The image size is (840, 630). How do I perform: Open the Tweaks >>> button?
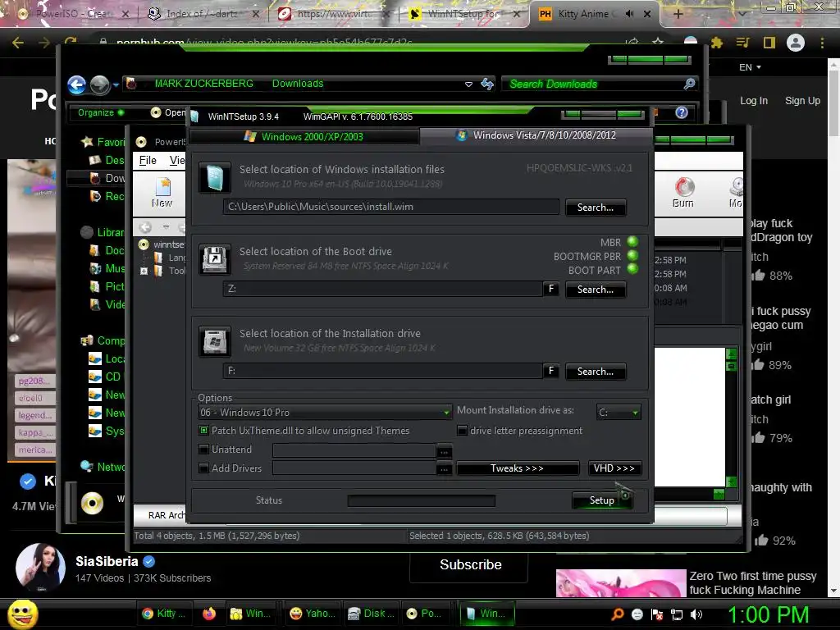[x=517, y=468]
